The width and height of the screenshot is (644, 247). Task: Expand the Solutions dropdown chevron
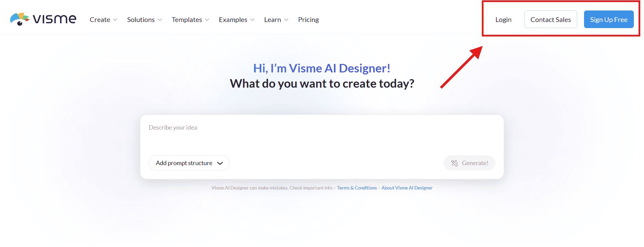(160, 20)
